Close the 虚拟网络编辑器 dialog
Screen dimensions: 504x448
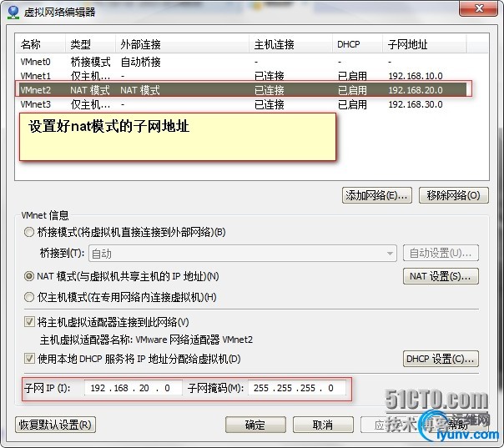479,8
